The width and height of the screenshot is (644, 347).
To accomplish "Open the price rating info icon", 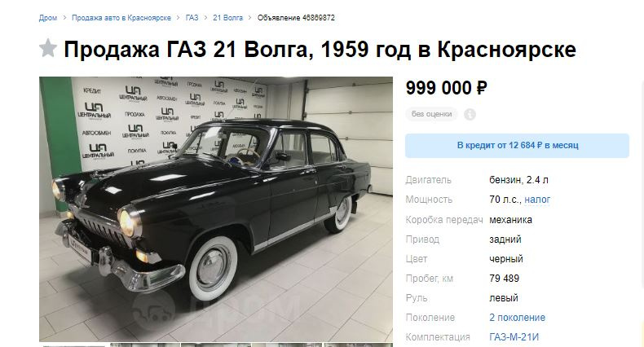I will (470, 114).
